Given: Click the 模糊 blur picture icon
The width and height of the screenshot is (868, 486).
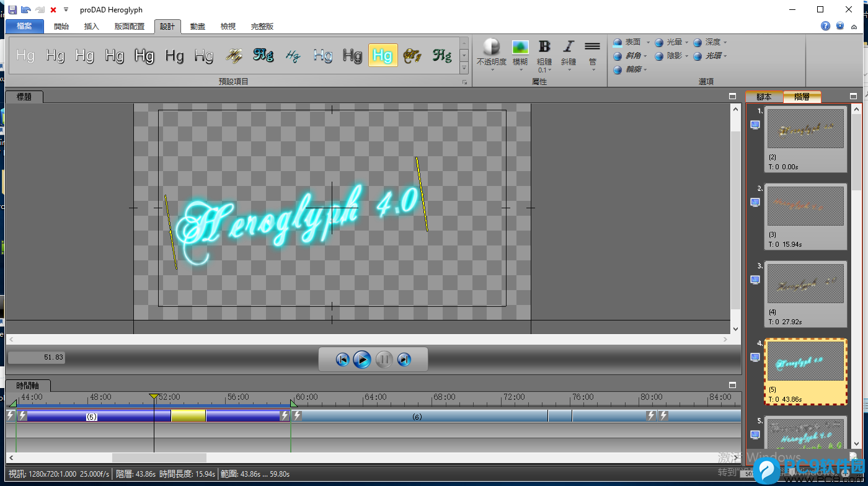Looking at the screenshot, I should point(520,47).
